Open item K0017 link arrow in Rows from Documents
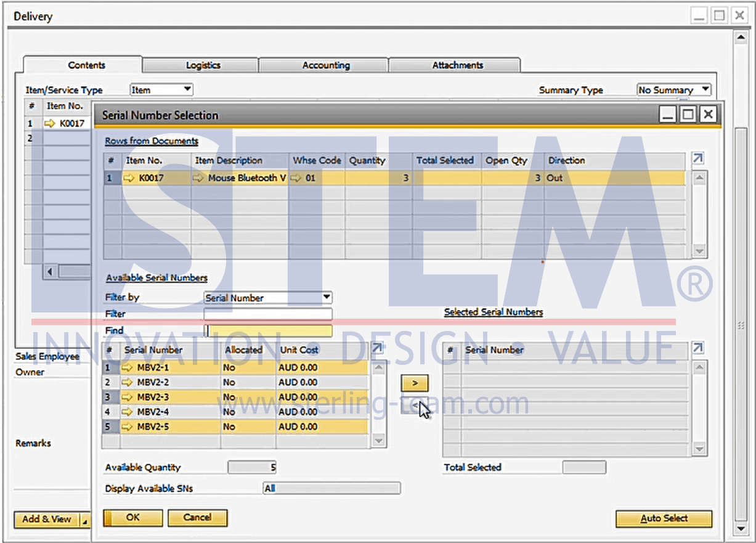756x543 pixels. 129,178
